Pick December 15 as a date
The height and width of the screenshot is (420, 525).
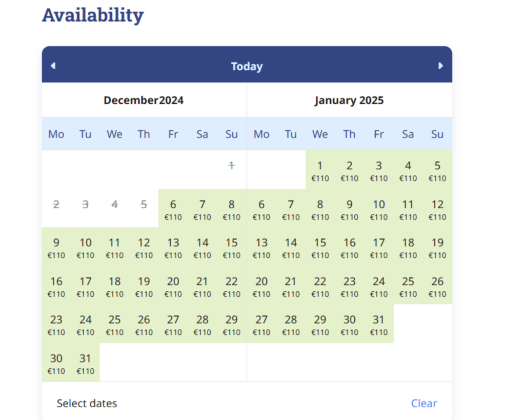pyautogui.click(x=231, y=247)
